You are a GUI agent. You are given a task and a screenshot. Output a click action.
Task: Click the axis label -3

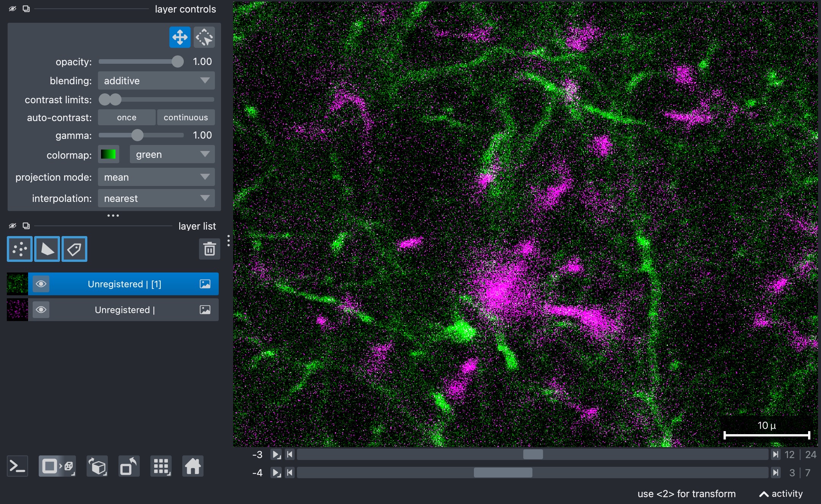pyautogui.click(x=257, y=455)
